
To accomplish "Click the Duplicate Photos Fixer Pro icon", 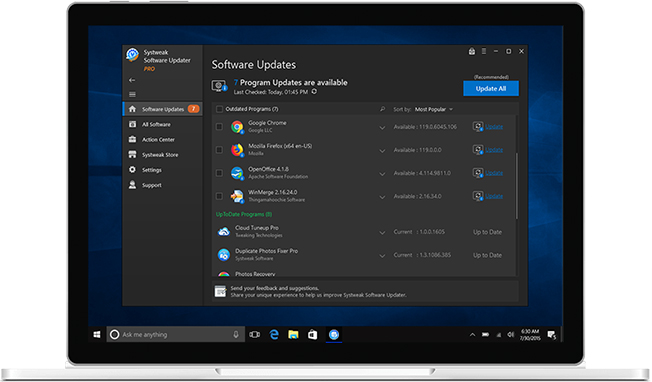I will (x=224, y=255).
